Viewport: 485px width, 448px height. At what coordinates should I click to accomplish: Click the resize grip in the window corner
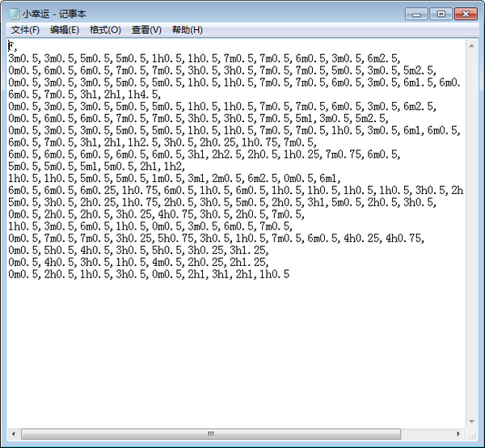click(x=472, y=436)
